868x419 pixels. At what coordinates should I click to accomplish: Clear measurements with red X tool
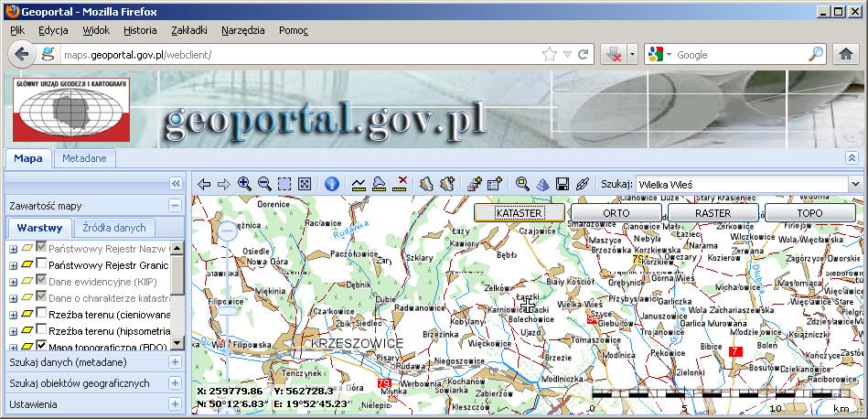(x=400, y=184)
